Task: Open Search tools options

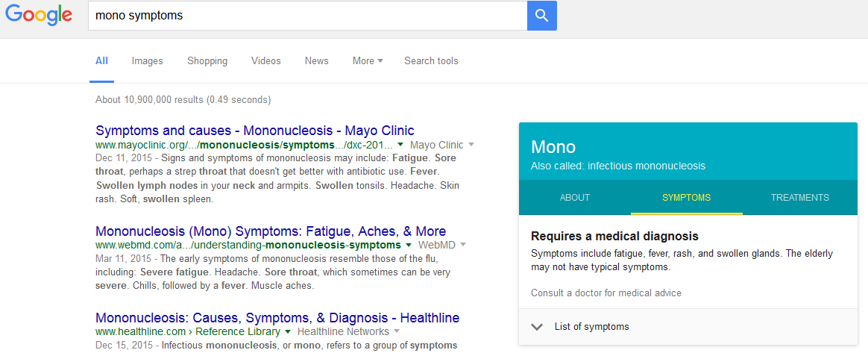Action: (x=431, y=61)
